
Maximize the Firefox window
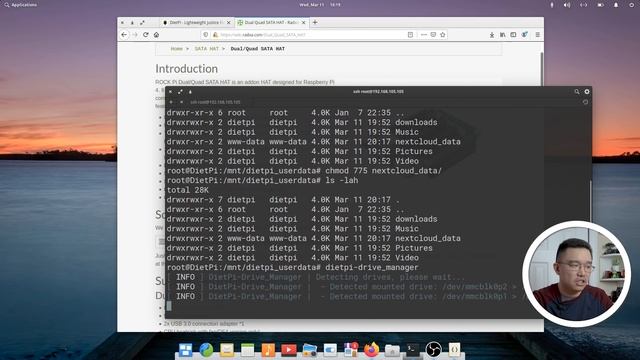tap(142, 22)
